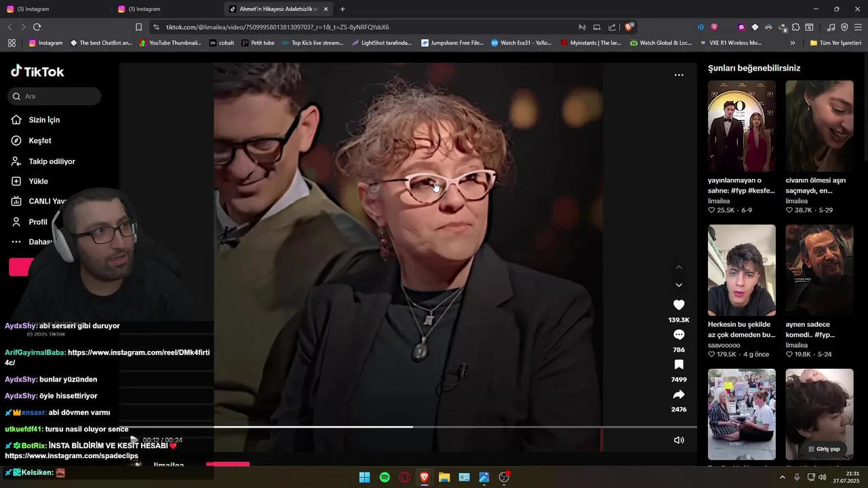This screenshot has width=868, height=488.
Task: Open the Instagram bookmark
Action: coord(45,43)
